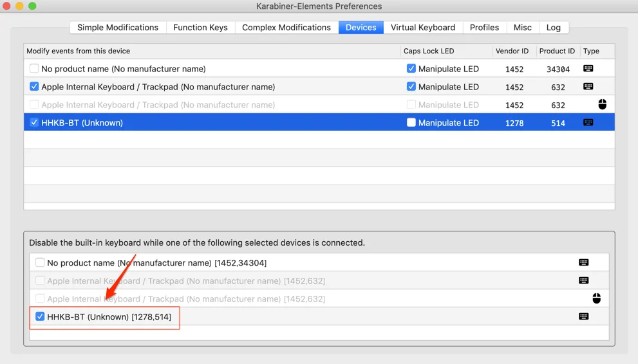Image resolution: width=638 pixels, height=364 pixels.
Task: Go to the Virtual Keyboard tab
Action: pyautogui.click(x=422, y=27)
